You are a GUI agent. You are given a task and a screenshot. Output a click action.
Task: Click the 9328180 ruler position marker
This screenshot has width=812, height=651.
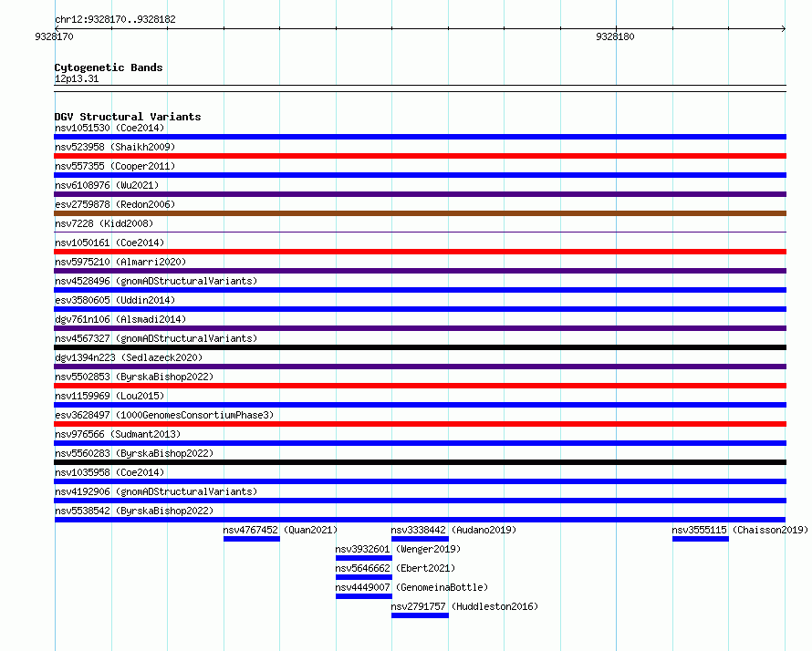point(615,36)
